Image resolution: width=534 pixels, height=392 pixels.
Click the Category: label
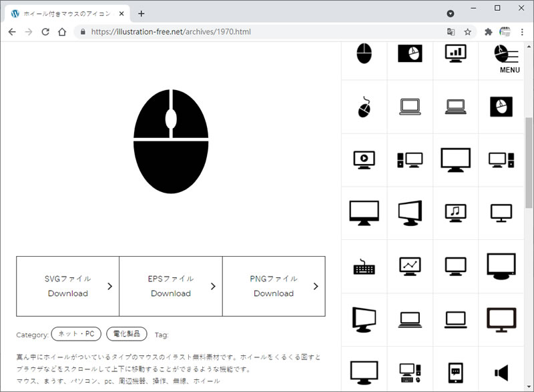[32, 335]
